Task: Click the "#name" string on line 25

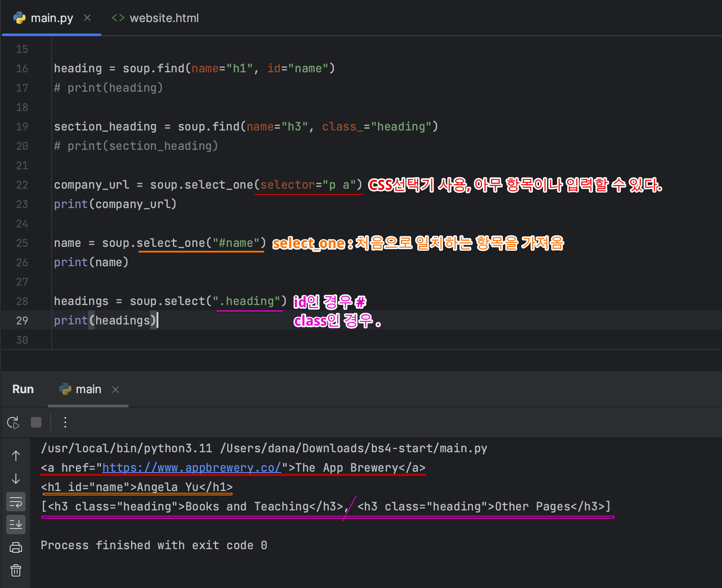Action: coord(236,243)
